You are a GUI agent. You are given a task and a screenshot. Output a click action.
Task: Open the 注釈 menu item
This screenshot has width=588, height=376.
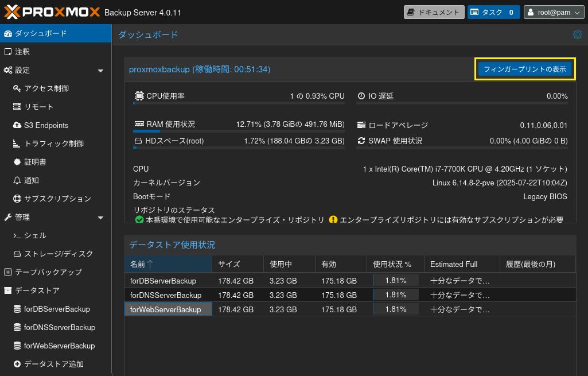click(x=56, y=52)
